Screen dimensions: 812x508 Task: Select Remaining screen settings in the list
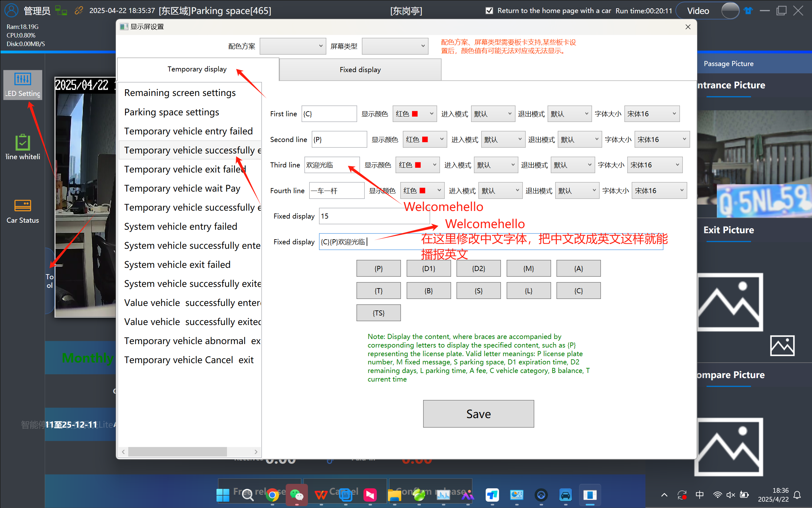[190, 93]
